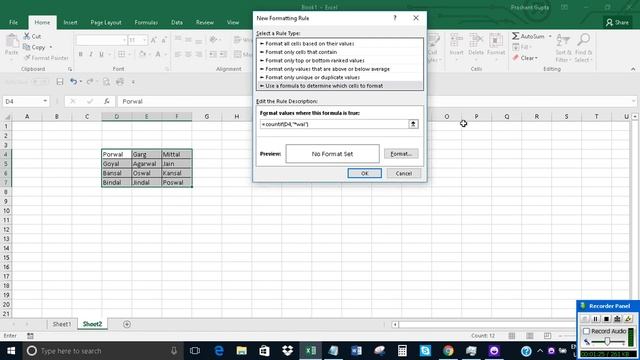Toggle the Record Audio checkbox

coord(587,331)
